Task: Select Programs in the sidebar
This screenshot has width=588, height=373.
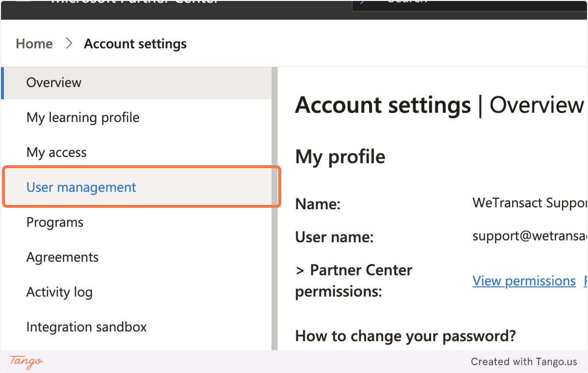Action: (x=137, y=222)
